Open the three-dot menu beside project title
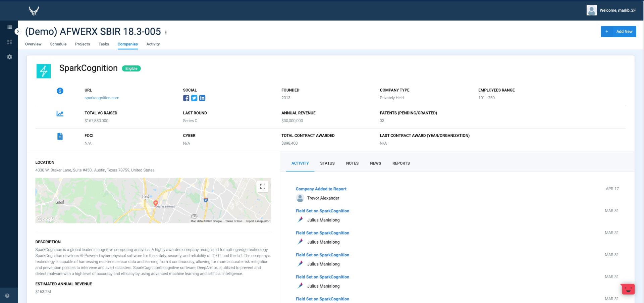The image size is (644, 303). (166, 33)
